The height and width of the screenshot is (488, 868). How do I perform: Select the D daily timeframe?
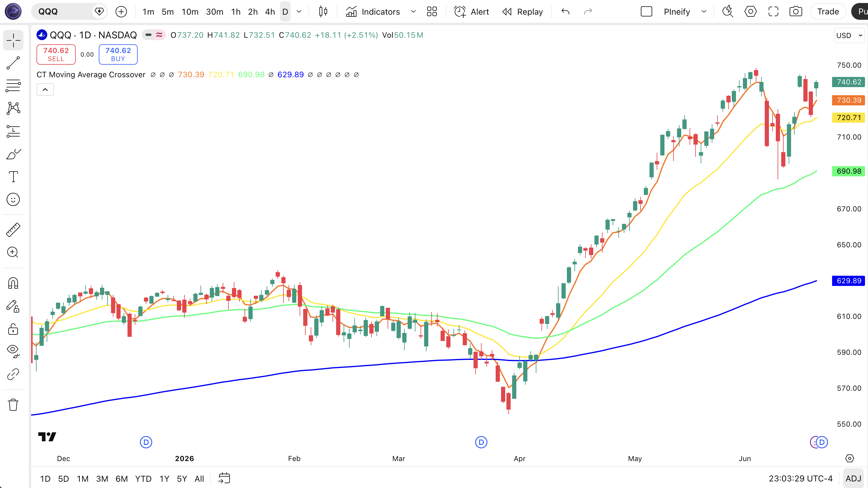click(x=285, y=11)
